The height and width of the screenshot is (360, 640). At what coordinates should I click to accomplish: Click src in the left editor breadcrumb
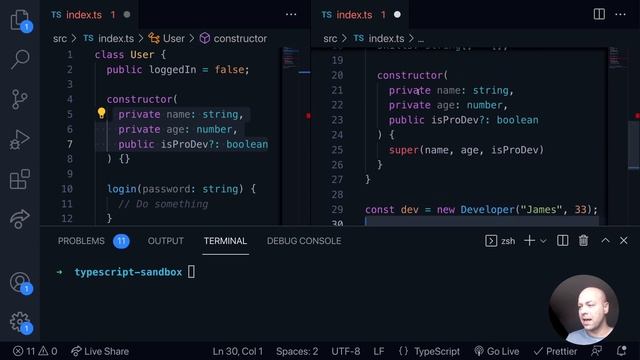[60, 38]
